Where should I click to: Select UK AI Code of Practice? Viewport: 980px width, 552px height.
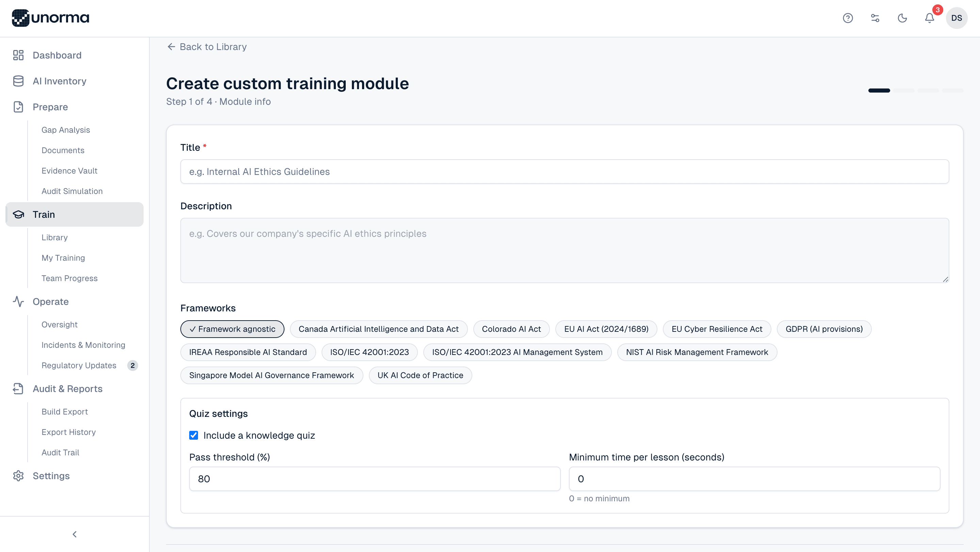pos(420,375)
